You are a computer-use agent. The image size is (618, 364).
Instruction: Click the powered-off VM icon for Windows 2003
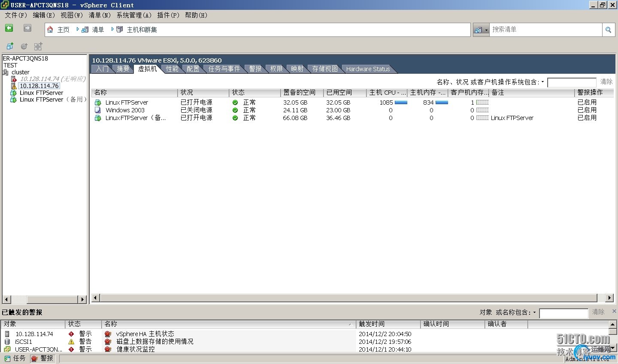[98, 110]
